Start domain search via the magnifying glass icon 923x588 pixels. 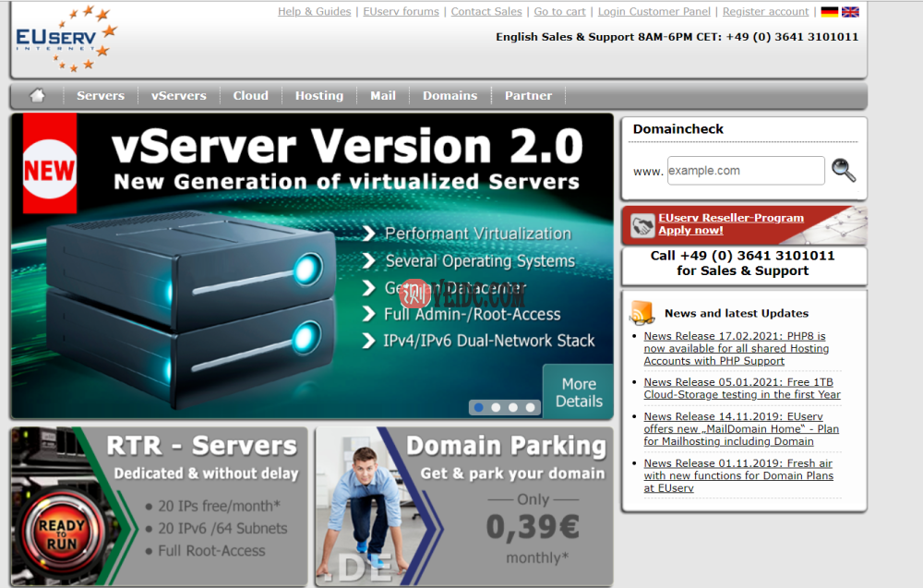(x=844, y=170)
